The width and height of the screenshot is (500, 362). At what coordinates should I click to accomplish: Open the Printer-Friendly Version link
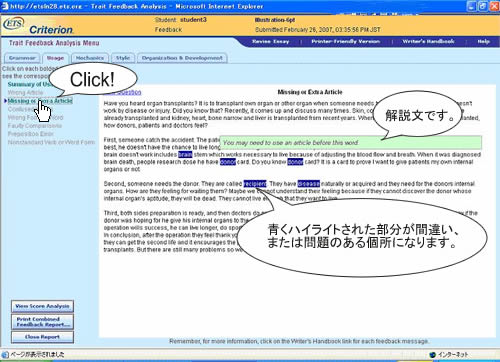pyautogui.click(x=346, y=42)
